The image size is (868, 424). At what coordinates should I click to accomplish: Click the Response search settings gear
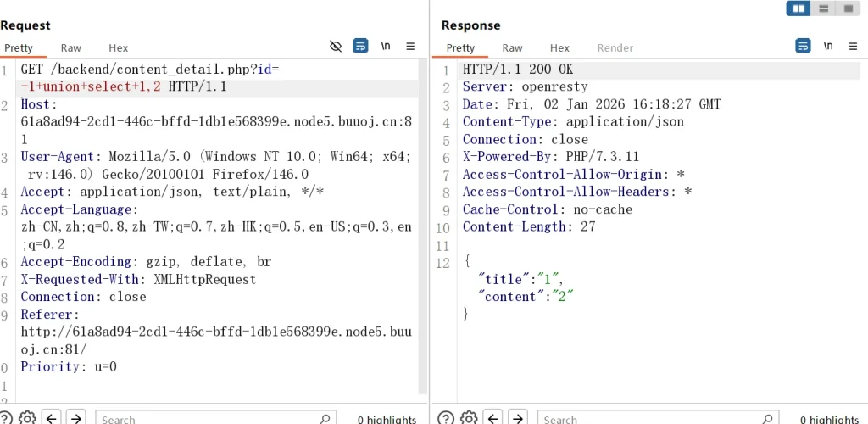[x=469, y=417]
